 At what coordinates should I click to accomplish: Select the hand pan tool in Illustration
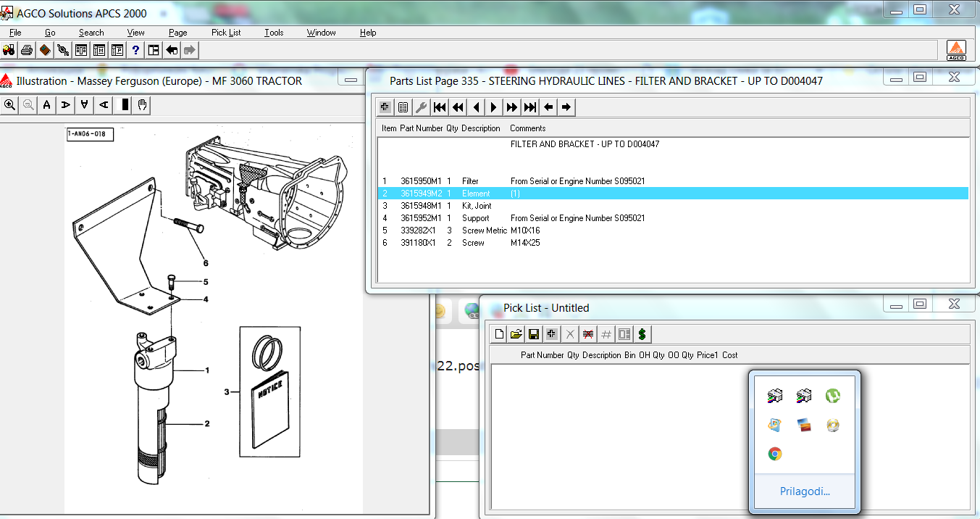(x=143, y=105)
